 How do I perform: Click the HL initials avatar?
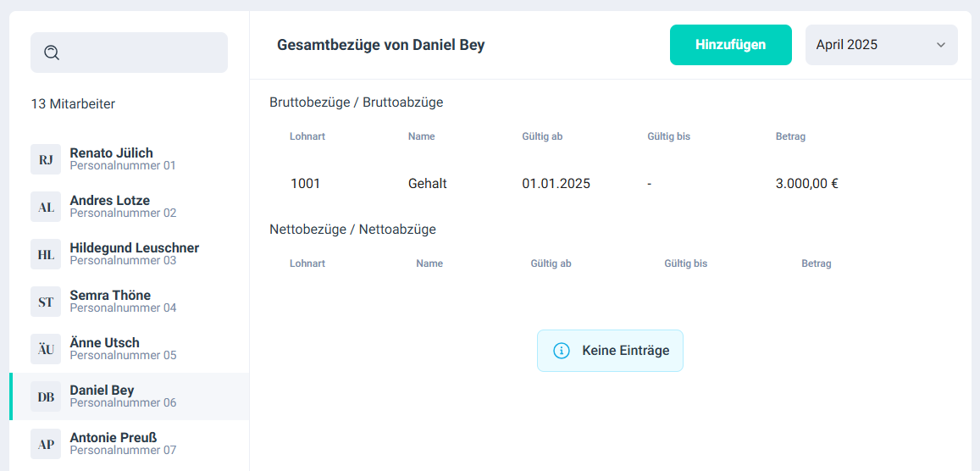click(x=46, y=254)
